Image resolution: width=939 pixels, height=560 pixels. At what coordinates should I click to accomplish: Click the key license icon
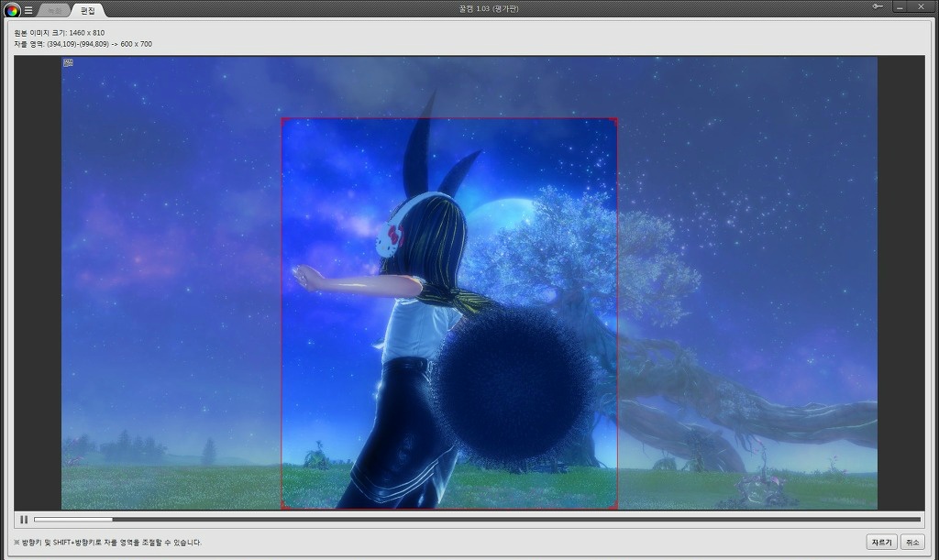(x=878, y=6)
